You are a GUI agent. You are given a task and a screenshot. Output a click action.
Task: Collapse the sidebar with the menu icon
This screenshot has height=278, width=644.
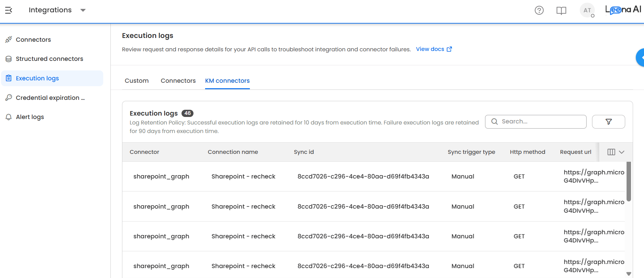(x=9, y=10)
